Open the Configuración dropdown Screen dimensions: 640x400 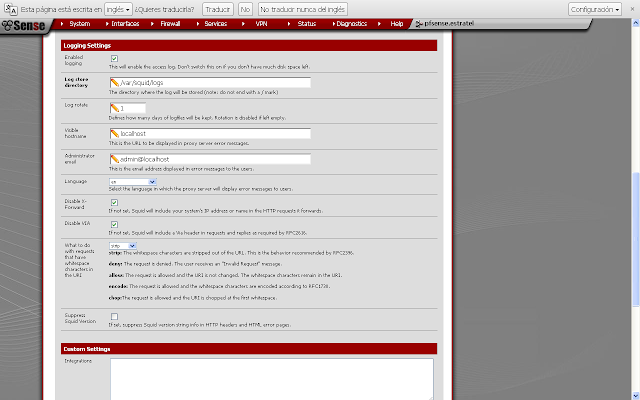(x=595, y=9)
